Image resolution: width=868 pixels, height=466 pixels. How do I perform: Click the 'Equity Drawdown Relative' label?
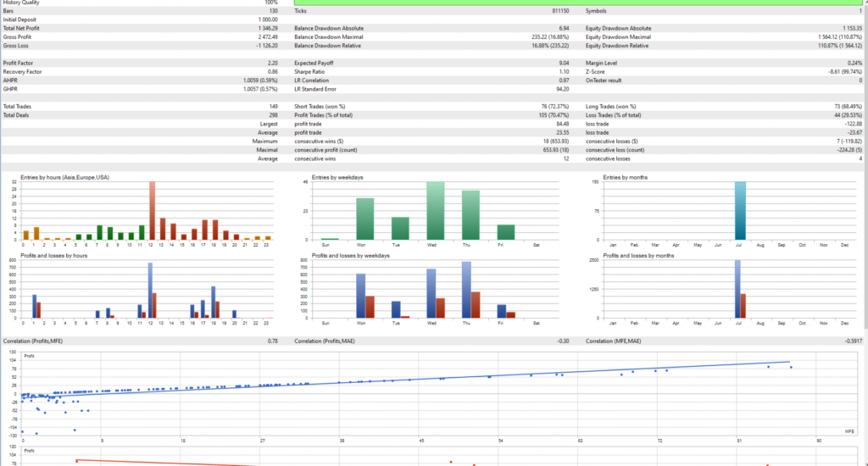click(617, 46)
